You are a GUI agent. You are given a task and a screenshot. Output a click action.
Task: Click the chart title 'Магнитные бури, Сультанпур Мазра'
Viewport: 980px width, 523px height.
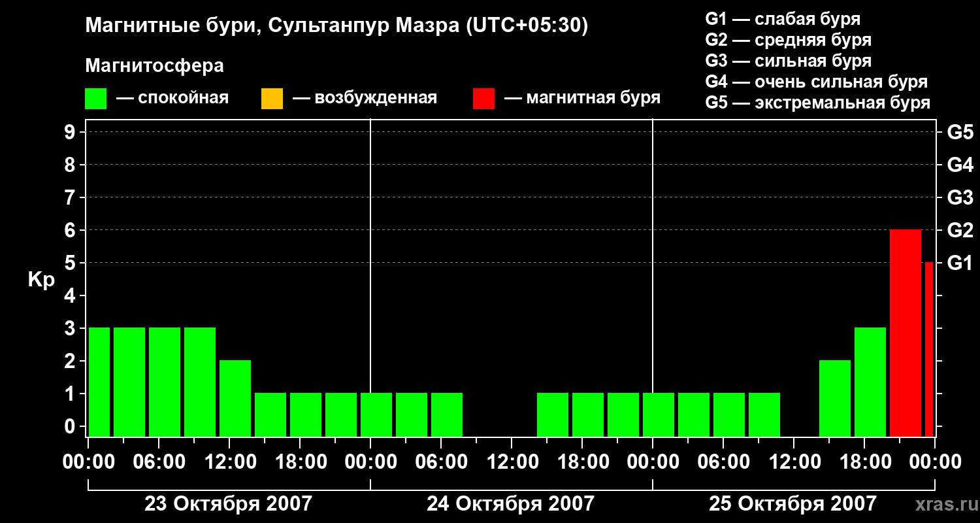pyautogui.click(x=336, y=25)
